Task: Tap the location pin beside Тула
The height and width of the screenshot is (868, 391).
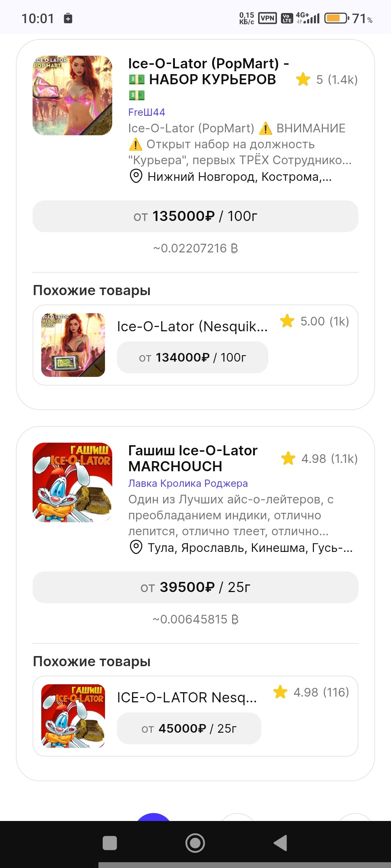Action: (x=136, y=547)
